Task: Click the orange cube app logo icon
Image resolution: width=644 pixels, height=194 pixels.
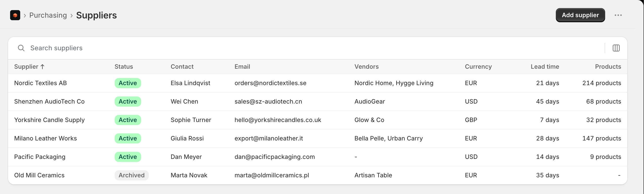Action: coord(15,15)
